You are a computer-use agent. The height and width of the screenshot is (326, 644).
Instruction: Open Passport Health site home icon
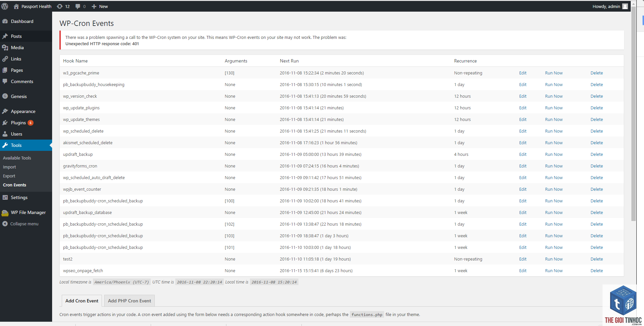point(16,6)
